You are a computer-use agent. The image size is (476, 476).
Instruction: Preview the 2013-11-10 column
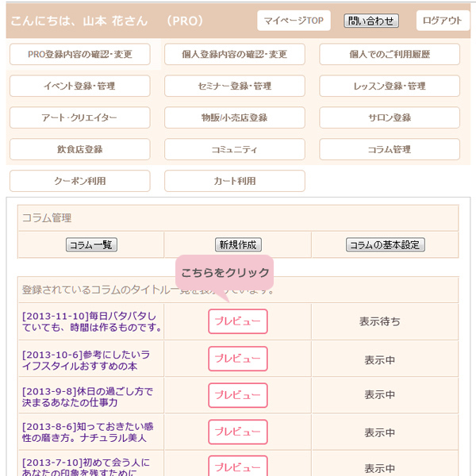[238, 321]
